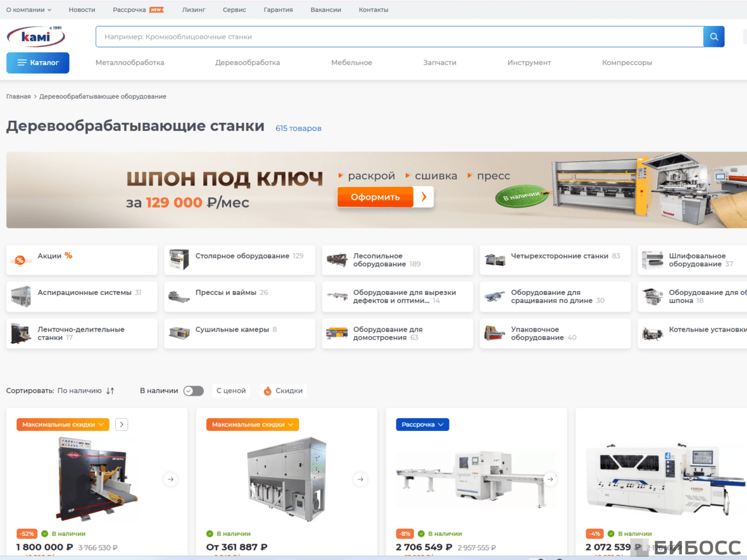Open the Гарантия link

[x=278, y=10]
